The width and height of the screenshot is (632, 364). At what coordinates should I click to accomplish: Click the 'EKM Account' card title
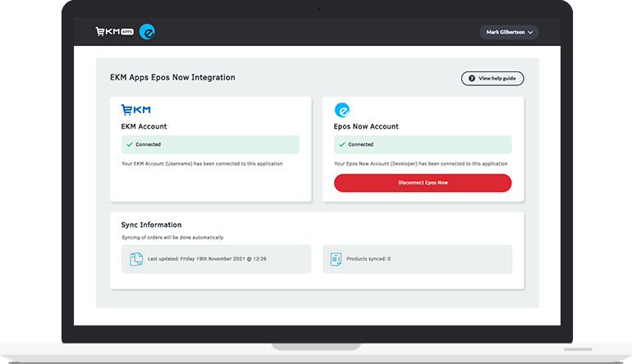(x=144, y=126)
